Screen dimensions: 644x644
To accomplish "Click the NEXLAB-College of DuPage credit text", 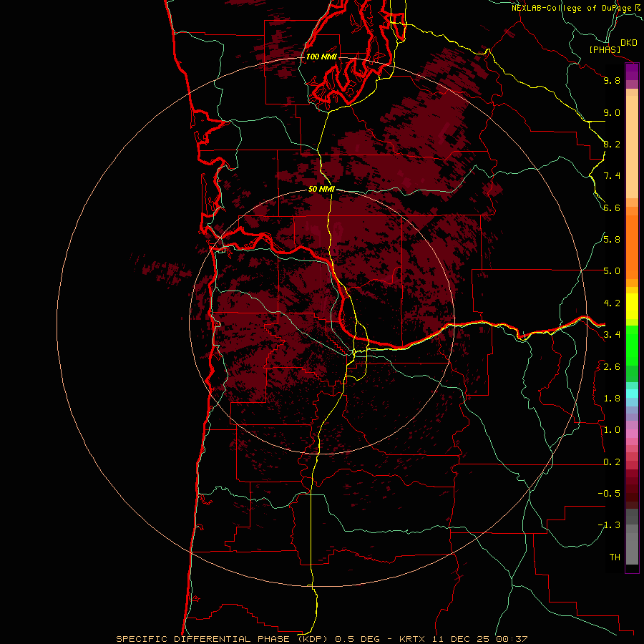I will (x=572, y=8).
